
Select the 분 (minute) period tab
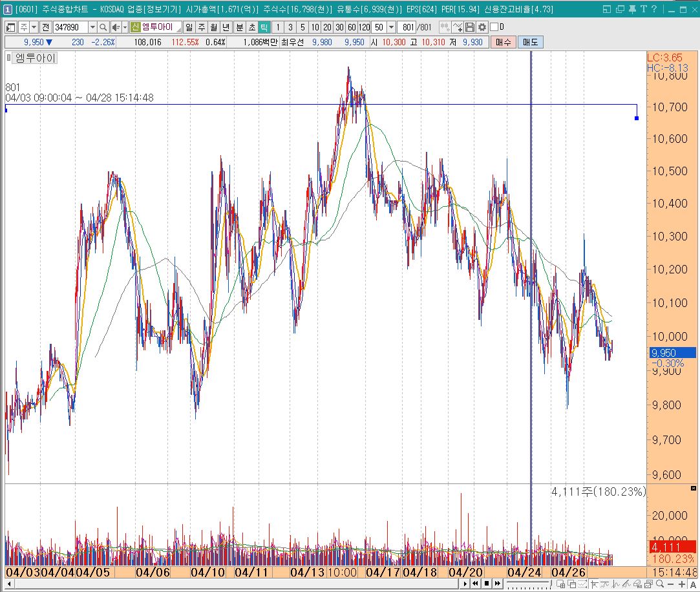coord(239,27)
